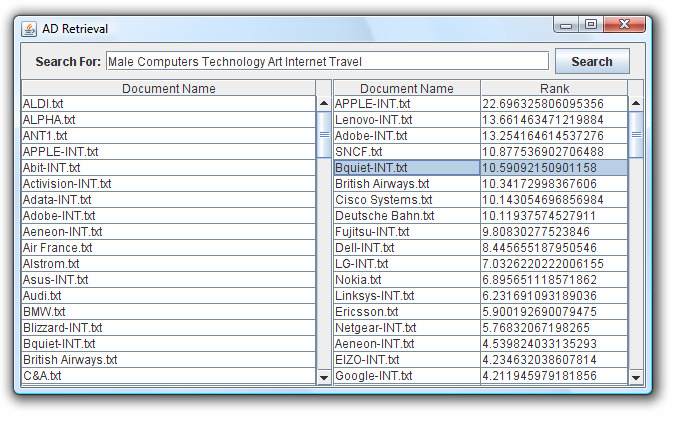Screen dimensions: 674x421
Task: Select Adobe-INT.txt in results table
Action: (407, 135)
